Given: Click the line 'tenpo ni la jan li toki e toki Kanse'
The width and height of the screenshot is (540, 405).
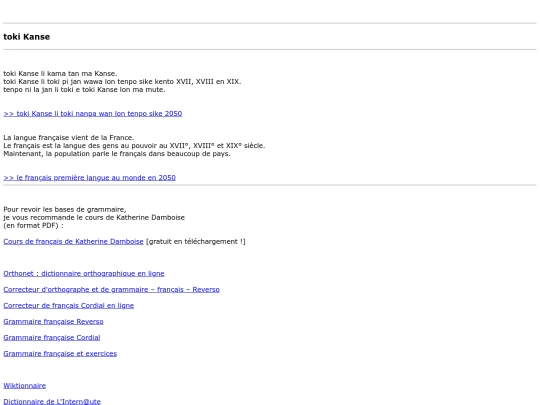Looking at the screenshot, I should [84, 90].
